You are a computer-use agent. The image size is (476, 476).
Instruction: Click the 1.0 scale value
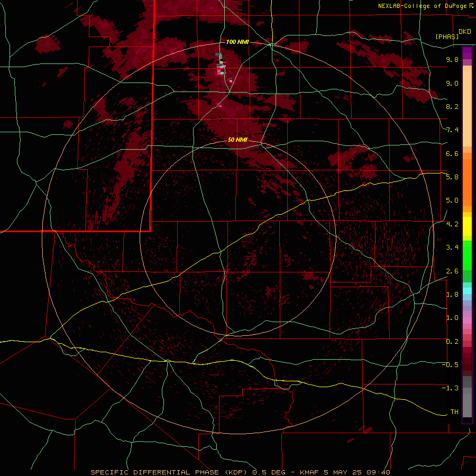click(452, 318)
